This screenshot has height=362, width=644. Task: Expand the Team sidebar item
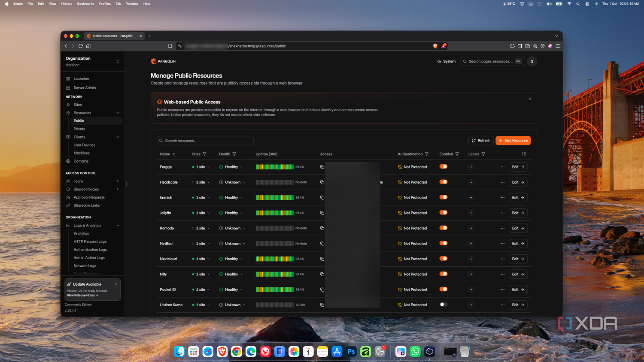(118, 181)
